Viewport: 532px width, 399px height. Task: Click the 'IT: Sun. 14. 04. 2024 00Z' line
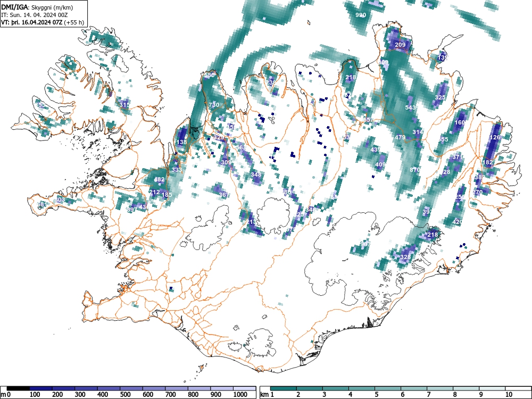(x=34, y=15)
